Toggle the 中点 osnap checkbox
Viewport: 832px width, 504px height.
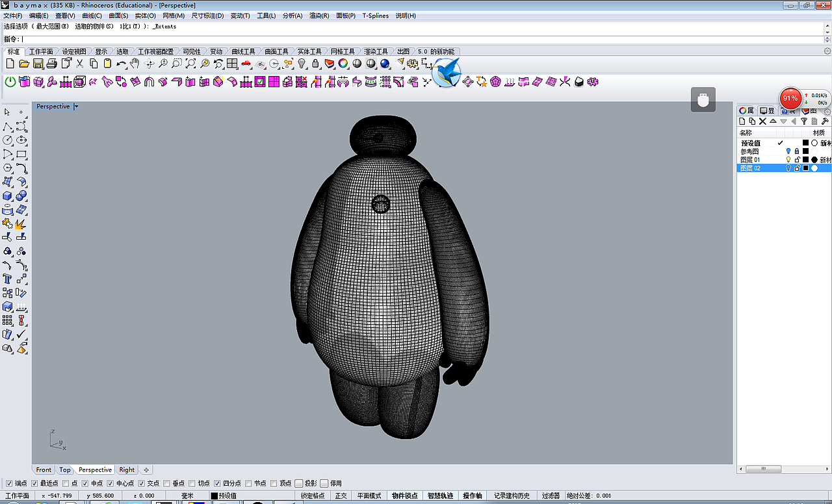(x=85, y=483)
